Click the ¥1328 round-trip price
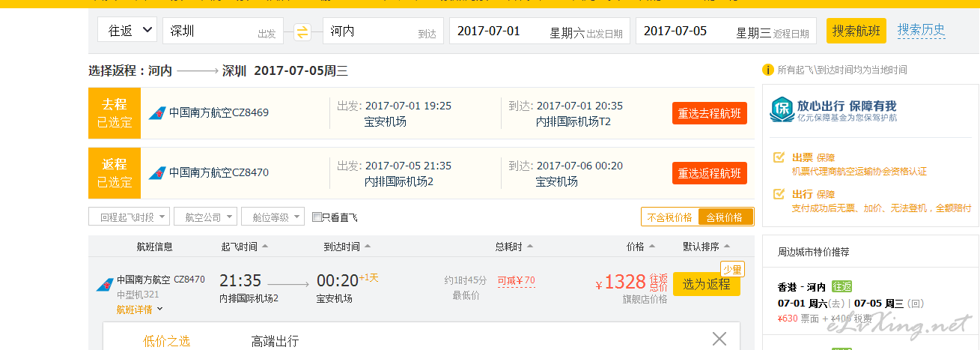This screenshot has height=350, width=980. (x=621, y=282)
